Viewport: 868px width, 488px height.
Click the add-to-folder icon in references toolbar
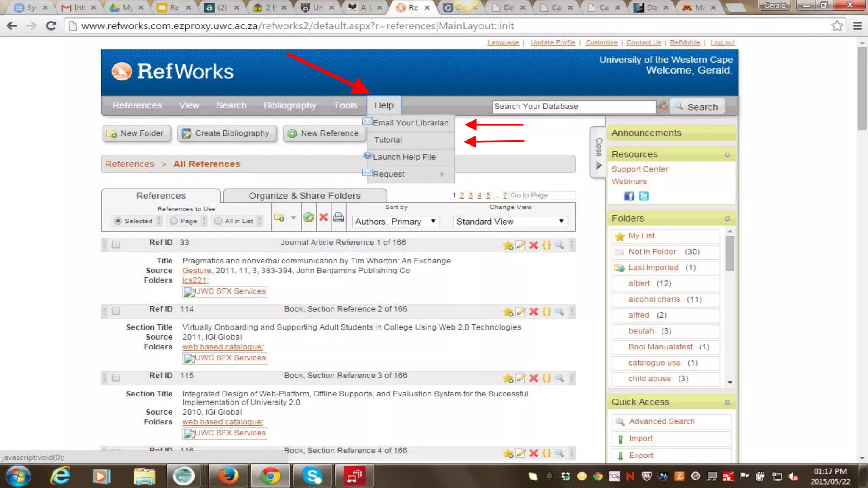click(279, 217)
